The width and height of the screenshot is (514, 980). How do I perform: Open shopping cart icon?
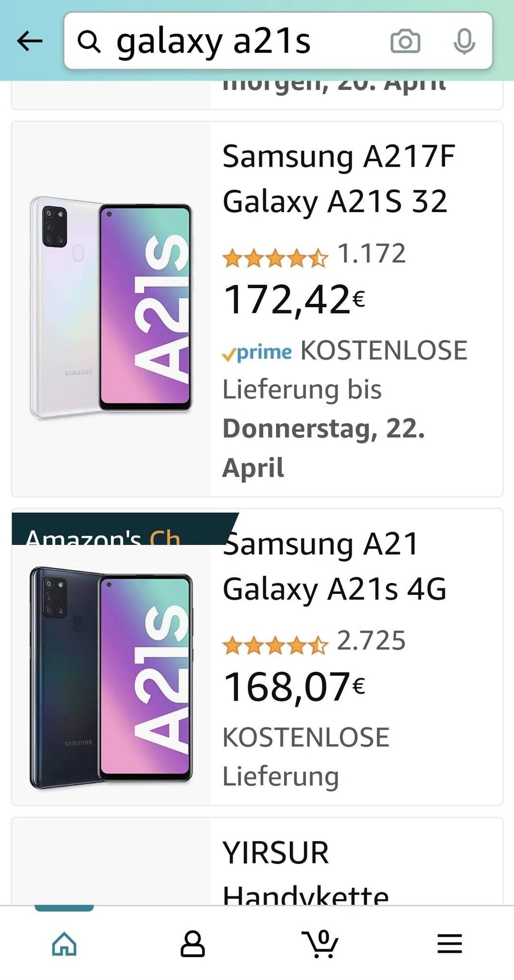(320, 944)
